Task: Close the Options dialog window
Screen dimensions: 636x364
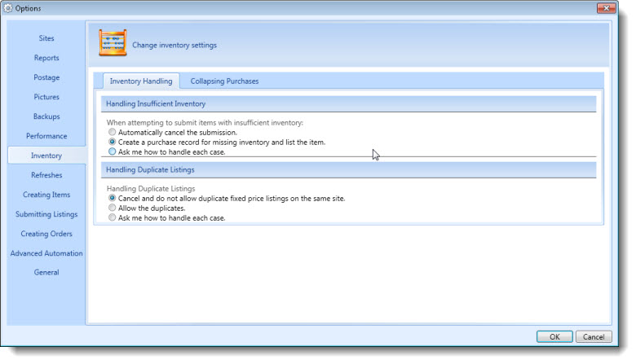Action: point(606,8)
